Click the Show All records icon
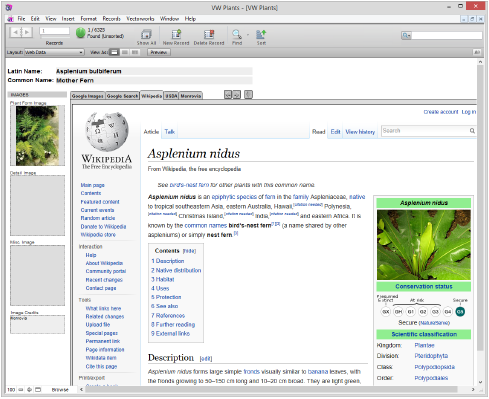Image resolution: width=489 pixels, height=399 pixels. point(146,34)
